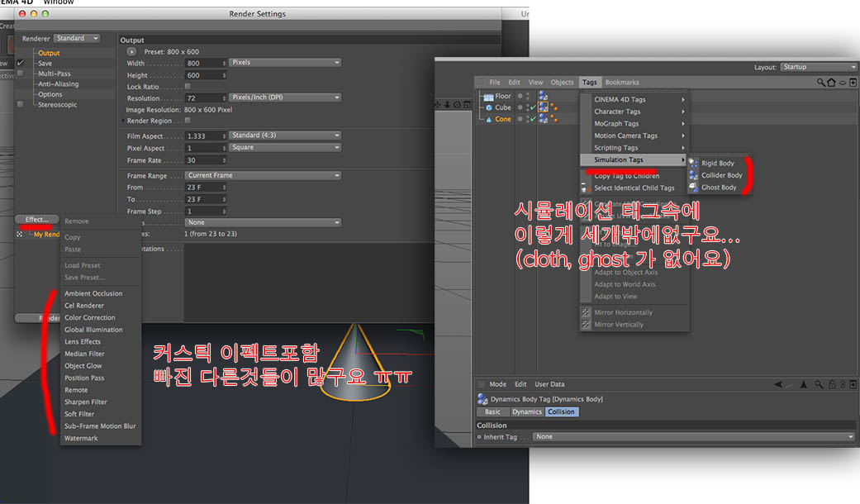Click the My Render Setting icon
This screenshot has width=860, height=504.
coord(20,234)
